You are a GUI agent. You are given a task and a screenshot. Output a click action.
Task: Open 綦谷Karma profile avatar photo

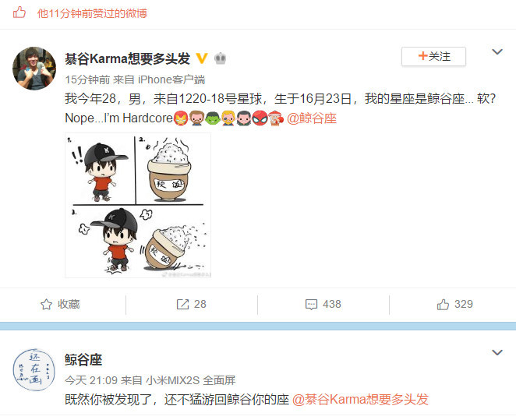(34, 69)
